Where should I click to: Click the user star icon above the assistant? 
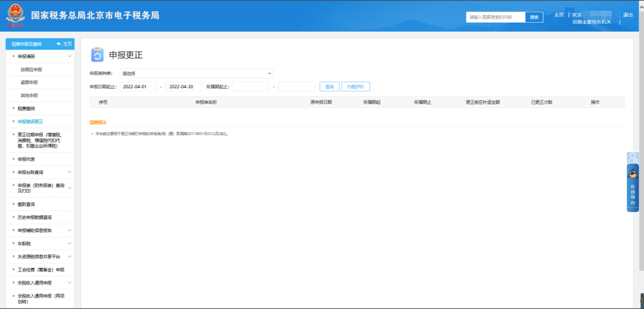[x=633, y=157]
